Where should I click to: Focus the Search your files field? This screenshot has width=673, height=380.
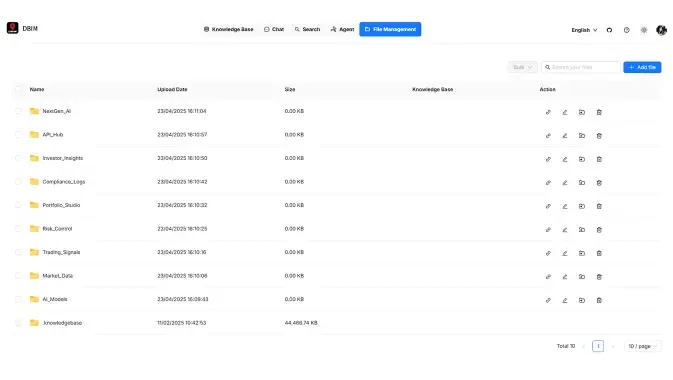click(581, 67)
